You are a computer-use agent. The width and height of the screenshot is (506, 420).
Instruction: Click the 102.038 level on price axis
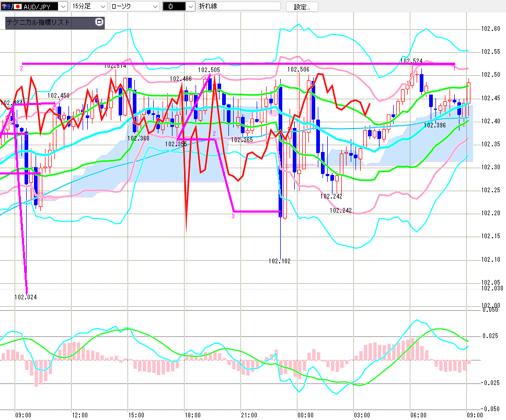click(492, 288)
